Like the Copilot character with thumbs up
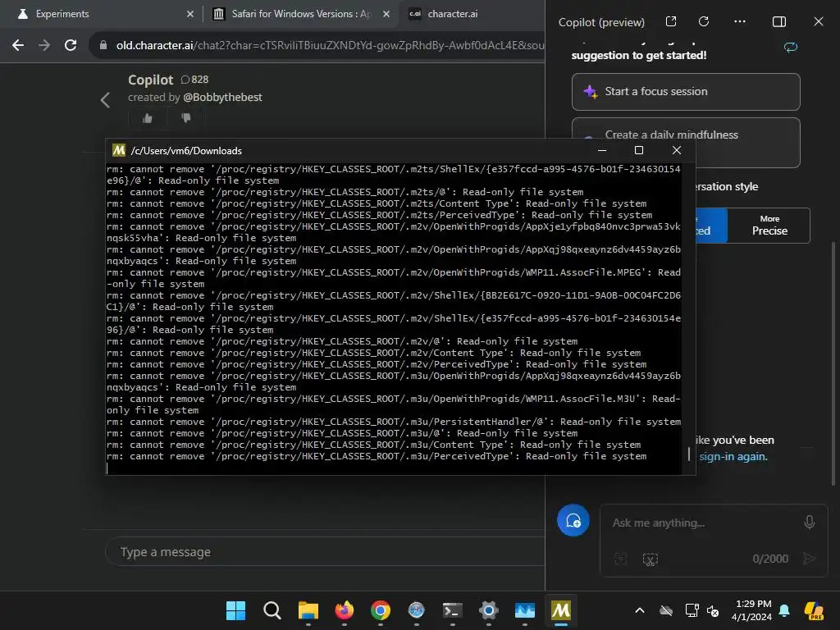The image size is (840, 630). tap(148, 118)
